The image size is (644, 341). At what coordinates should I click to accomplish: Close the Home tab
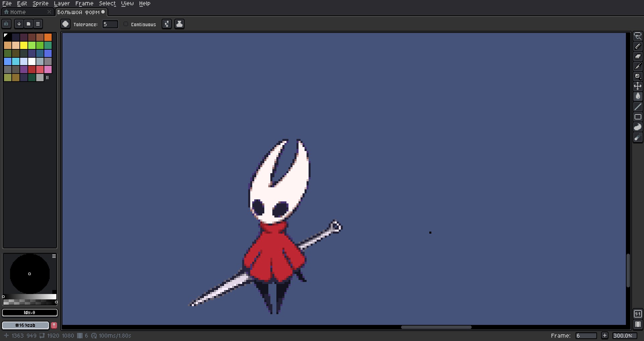pos(49,12)
